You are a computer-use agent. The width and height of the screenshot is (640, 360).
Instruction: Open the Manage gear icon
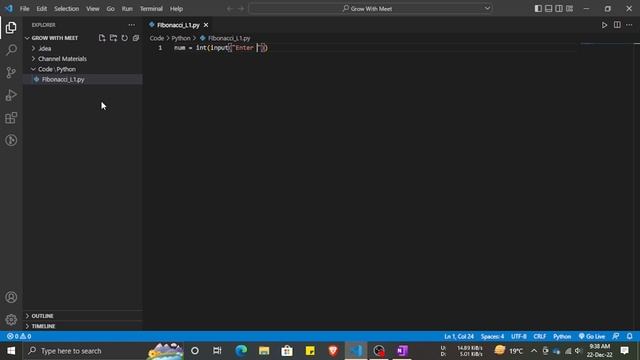click(x=11, y=320)
